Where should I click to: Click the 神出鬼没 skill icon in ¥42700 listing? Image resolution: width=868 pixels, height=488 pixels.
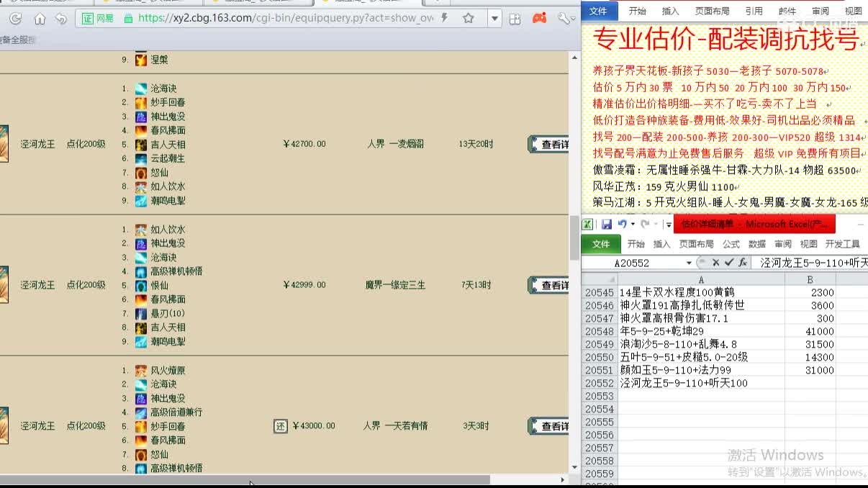click(141, 117)
